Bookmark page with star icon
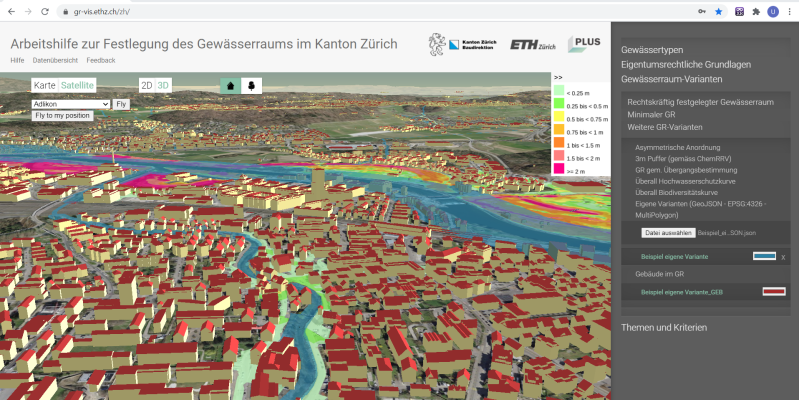The width and height of the screenshot is (800, 400). (718, 11)
